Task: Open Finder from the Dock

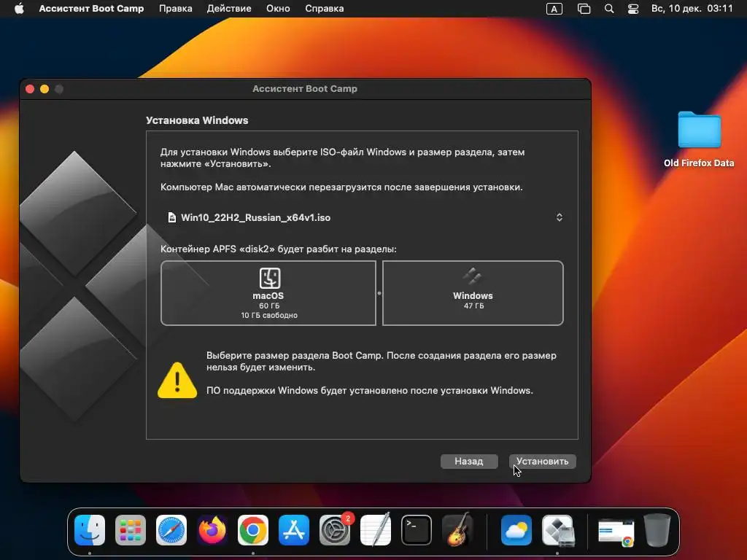Action: 90,529
